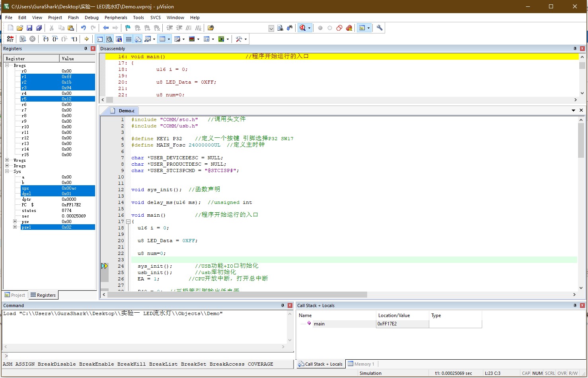Click the Run program icon

pos(23,39)
